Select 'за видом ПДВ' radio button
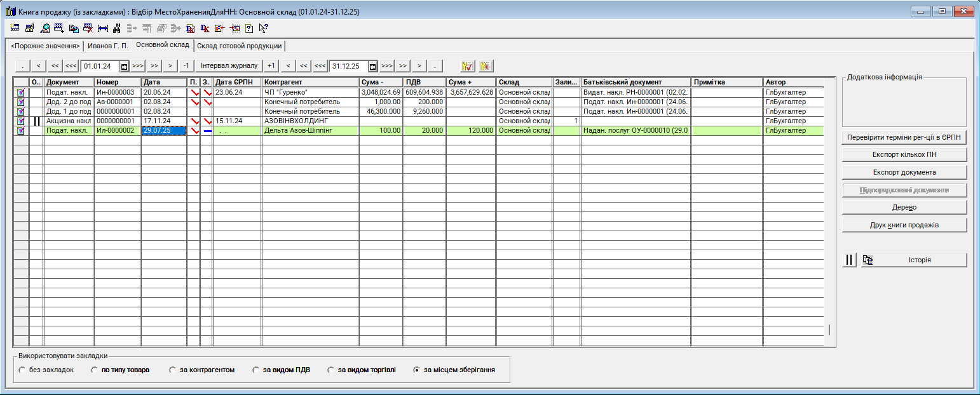 click(256, 370)
